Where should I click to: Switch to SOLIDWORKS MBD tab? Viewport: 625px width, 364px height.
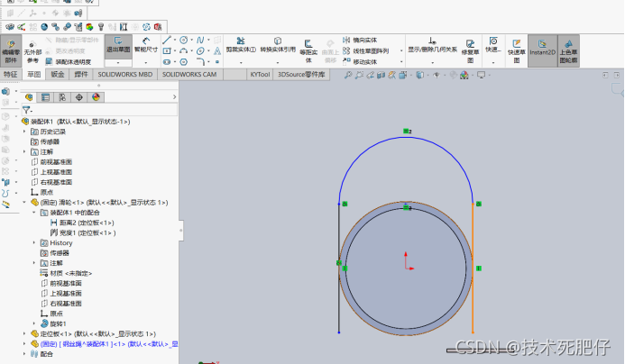coord(125,75)
